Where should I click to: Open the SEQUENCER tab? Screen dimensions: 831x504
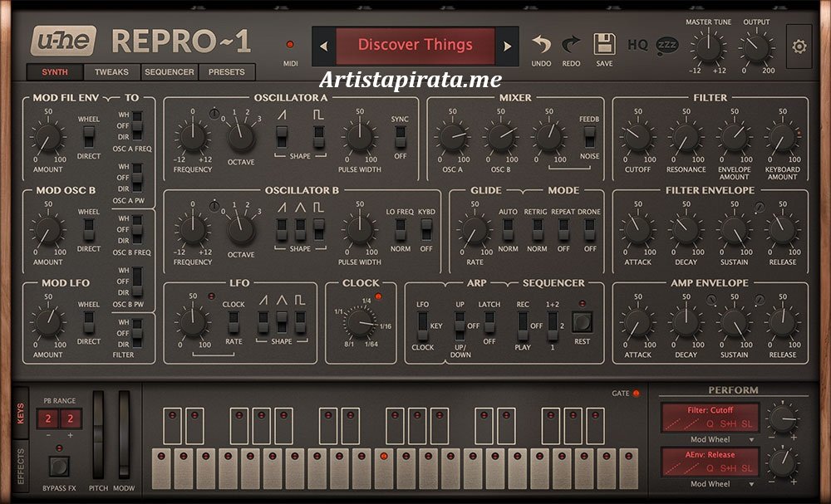click(170, 72)
